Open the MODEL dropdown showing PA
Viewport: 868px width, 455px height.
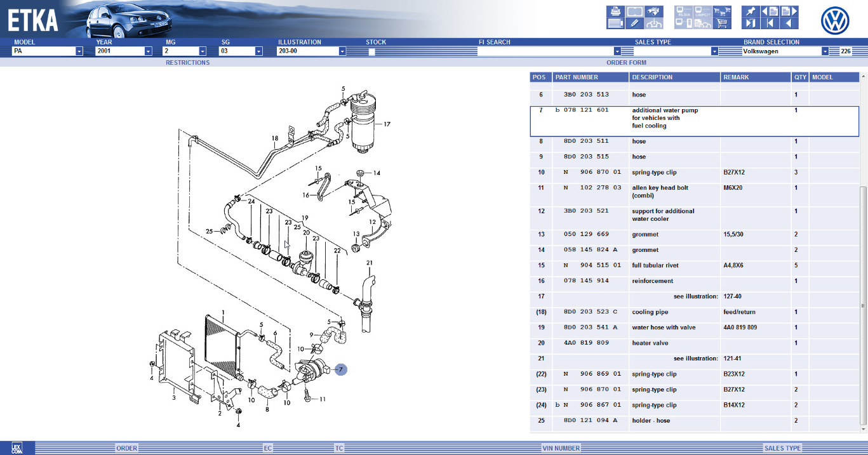[79, 51]
